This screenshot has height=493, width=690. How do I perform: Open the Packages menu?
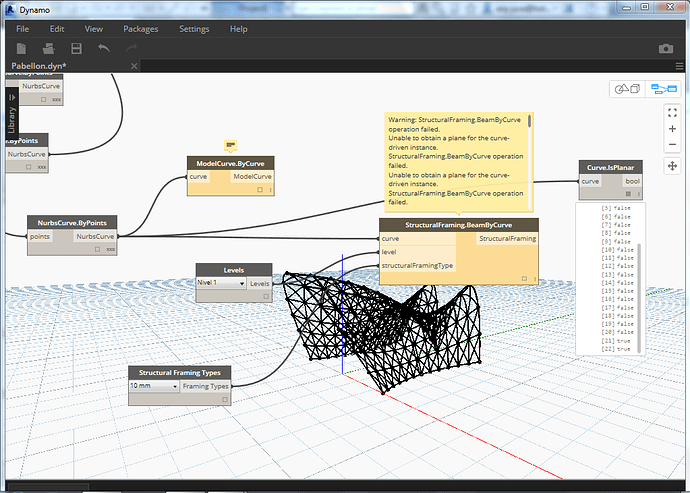click(x=140, y=29)
